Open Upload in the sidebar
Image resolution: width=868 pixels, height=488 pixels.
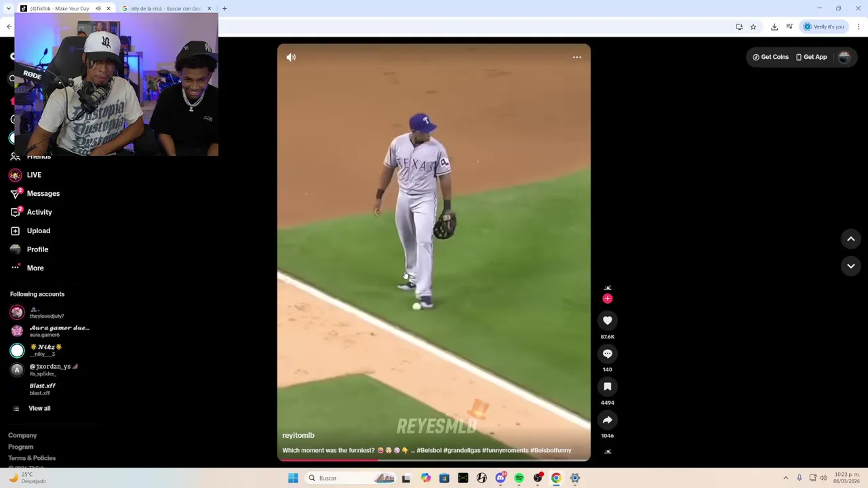tap(39, 231)
